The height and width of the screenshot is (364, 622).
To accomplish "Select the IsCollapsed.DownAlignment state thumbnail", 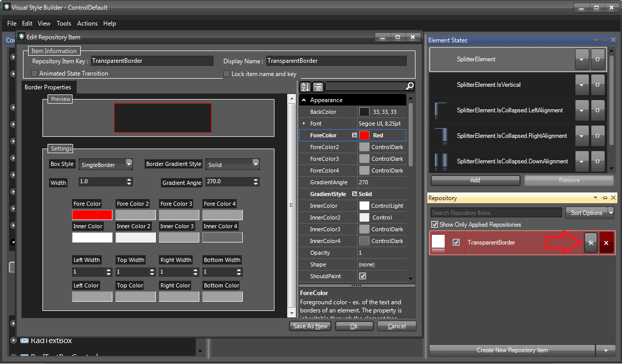I will pos(441,161).
